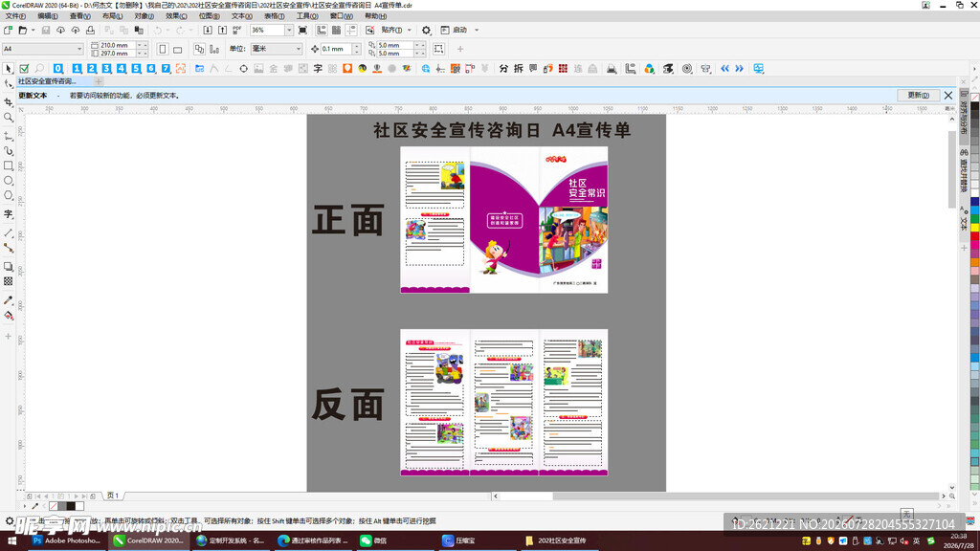Select the Ellipse tool
980x551 pixels.
click(x=8, y=181)
